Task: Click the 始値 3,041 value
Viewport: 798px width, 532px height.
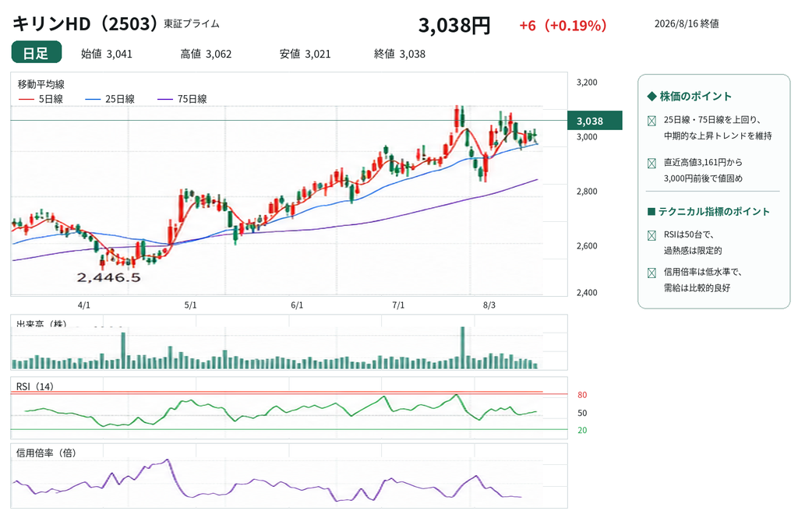Action: tap(106, 54)
